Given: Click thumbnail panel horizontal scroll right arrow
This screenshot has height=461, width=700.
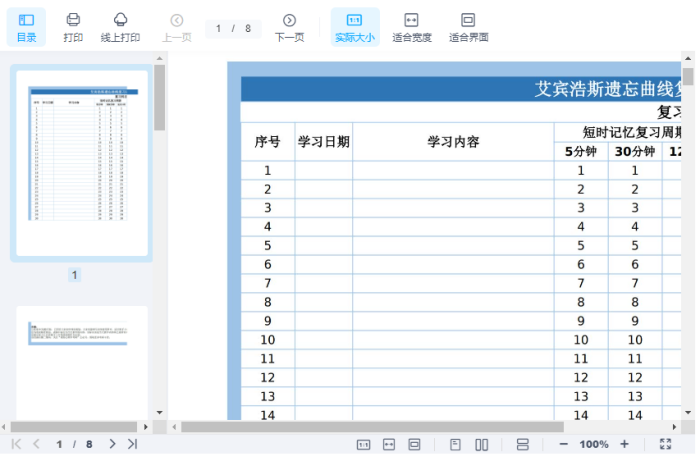Looking at the screenshot, I should (x=146, y=428).
